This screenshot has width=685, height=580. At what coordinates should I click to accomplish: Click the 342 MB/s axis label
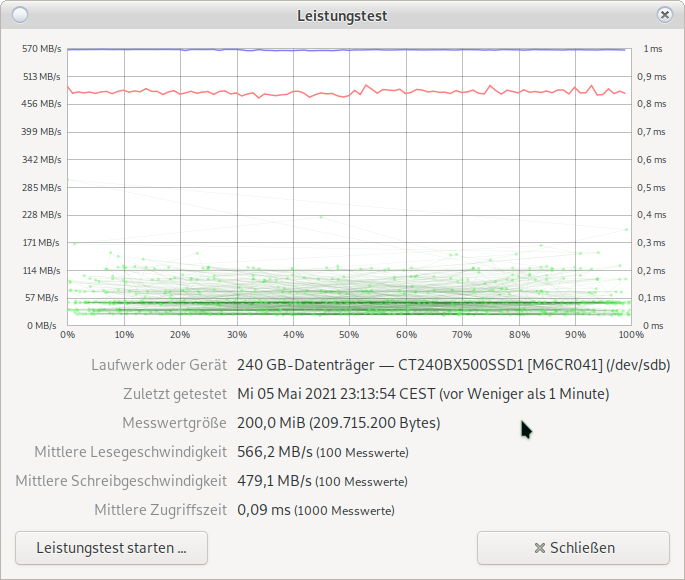(x=42, y=159)
